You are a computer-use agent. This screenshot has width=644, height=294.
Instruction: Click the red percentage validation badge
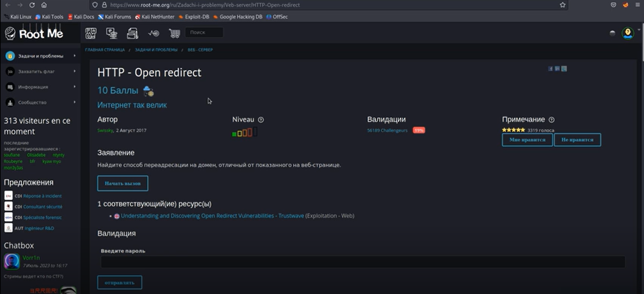coord(419,131)
